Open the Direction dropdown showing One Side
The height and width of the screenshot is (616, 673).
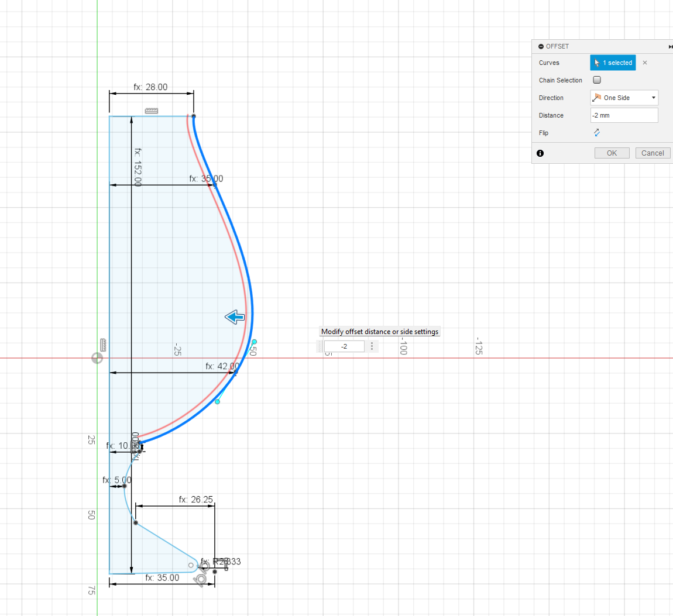click(x=624, y=98)
